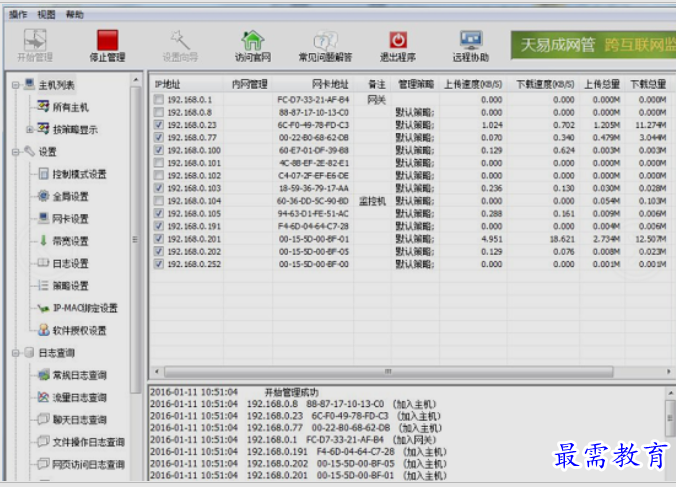Image resolution: width=676 pixels, height=487 pixels.
Task: Open IP-MAC绑定设置 network card icon
Action: pyautogui.click(x=43, y=308)
